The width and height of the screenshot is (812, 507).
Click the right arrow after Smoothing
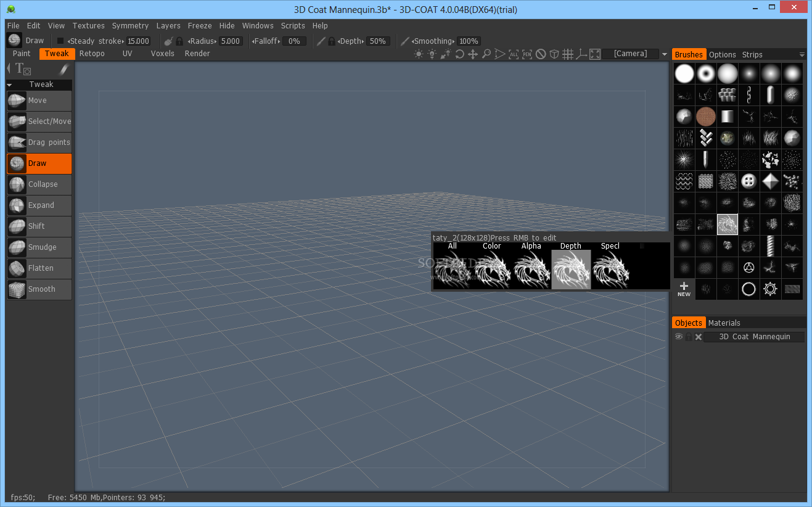tap(454, 41)
